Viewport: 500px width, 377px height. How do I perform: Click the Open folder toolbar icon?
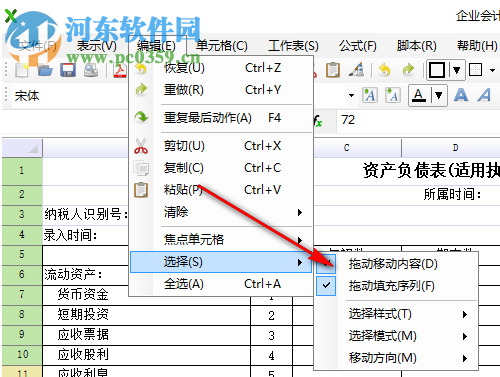click(x=45, y=70)
